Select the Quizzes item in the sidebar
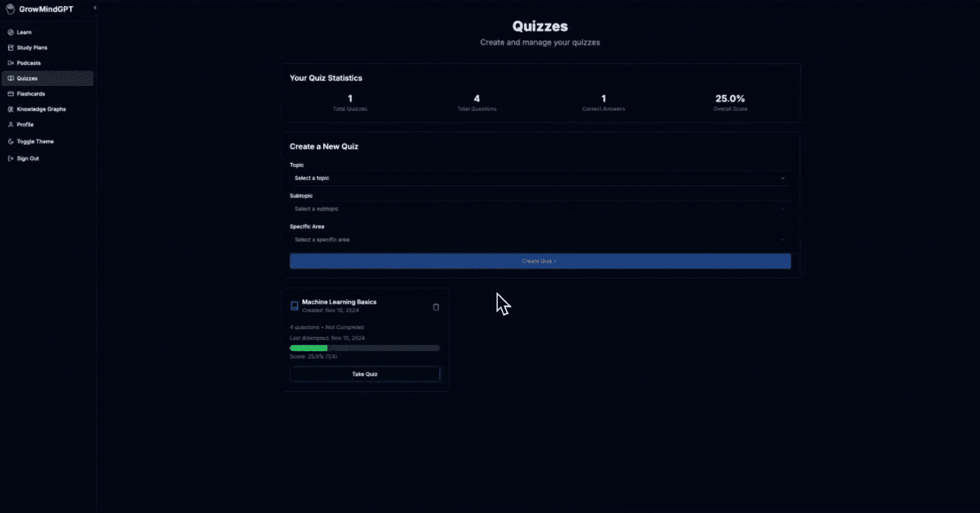The image size is (980, 513). coord(47,79)
